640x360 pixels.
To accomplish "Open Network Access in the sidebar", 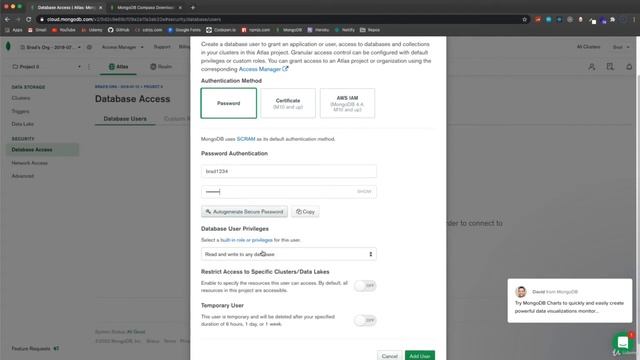I will (29, 163).
